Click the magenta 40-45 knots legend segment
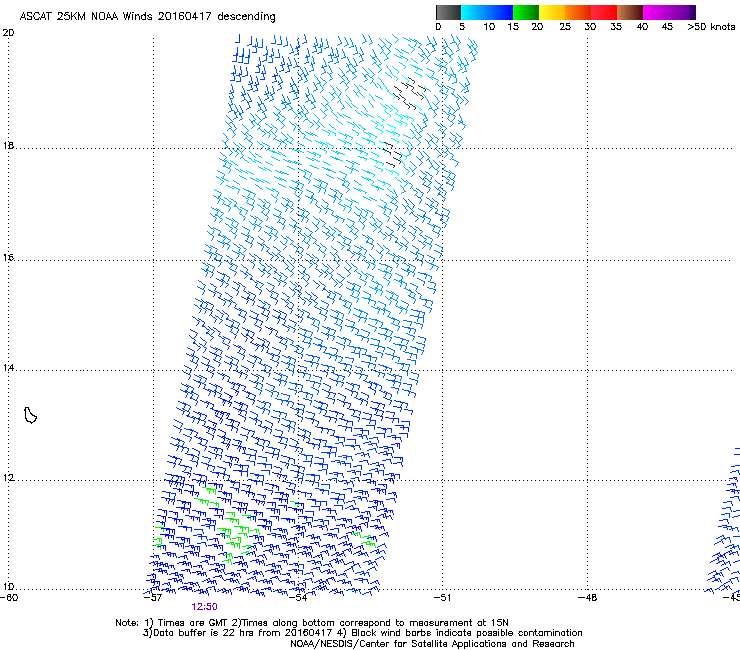740x650 pixels. pos(656,12)
